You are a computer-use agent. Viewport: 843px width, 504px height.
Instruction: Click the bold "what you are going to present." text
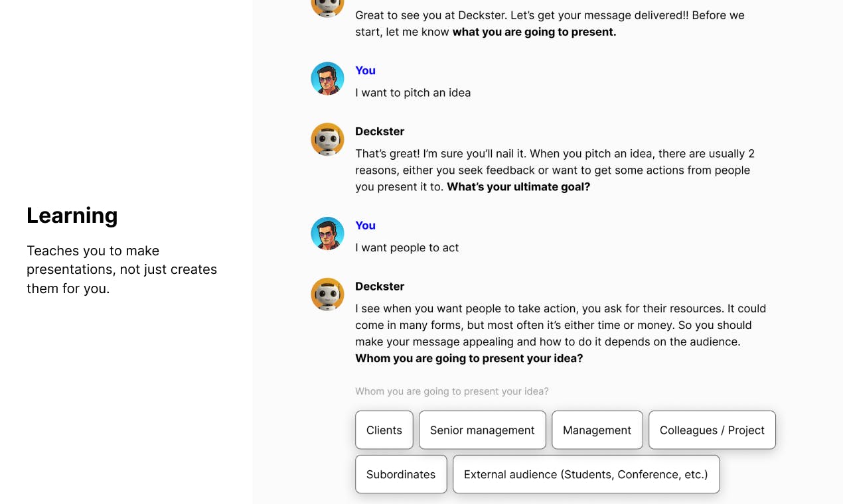534,32
